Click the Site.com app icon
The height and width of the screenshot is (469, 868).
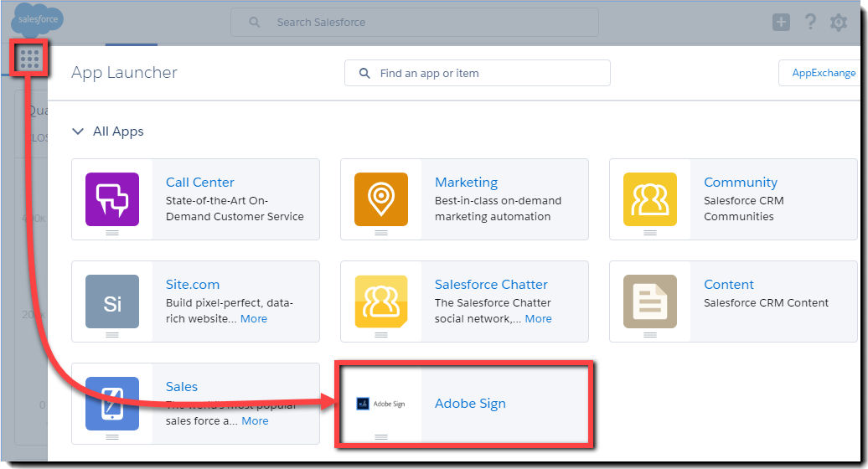pyautogui.click(x=112, y=301)
